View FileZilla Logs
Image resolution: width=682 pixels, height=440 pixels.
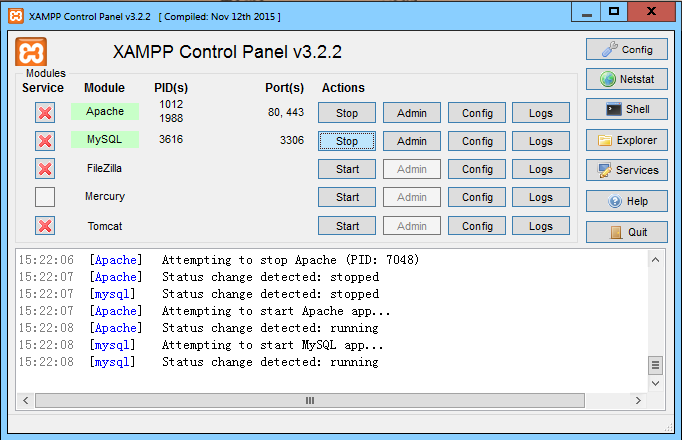tap(541, 169)
